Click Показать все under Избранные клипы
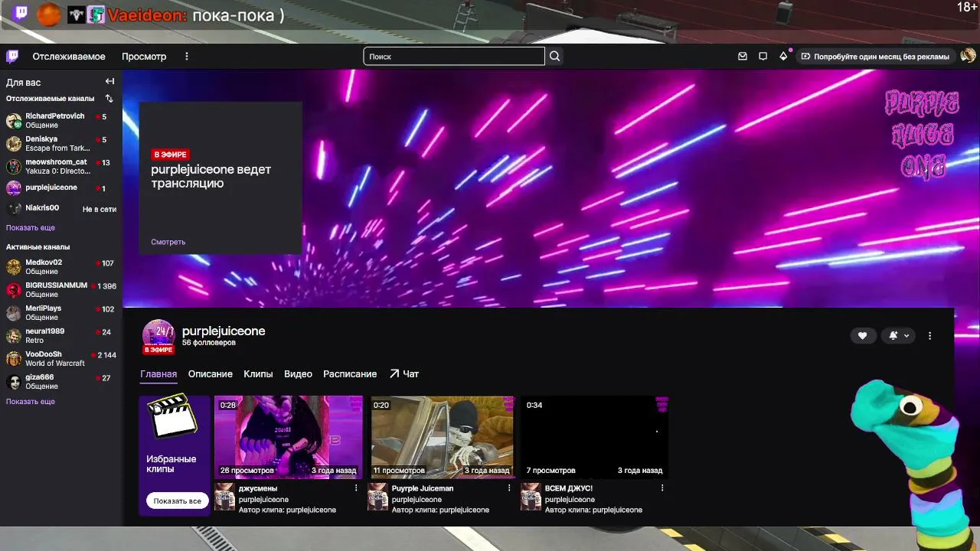Screen dimensions: 980x551 [177, 501]
